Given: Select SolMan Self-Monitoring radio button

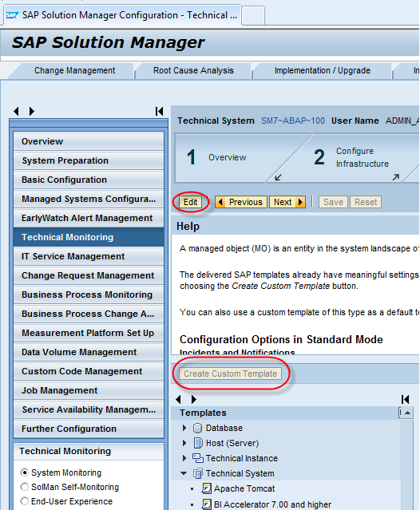Looking at the screenshot, I should 25,487.
